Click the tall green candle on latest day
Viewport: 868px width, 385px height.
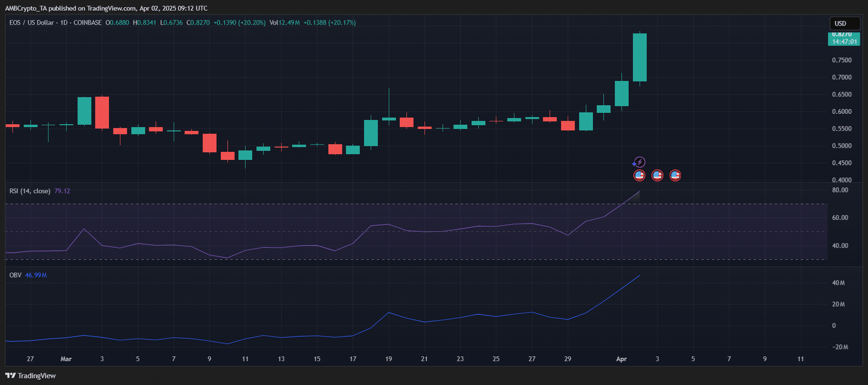(640, 57)
